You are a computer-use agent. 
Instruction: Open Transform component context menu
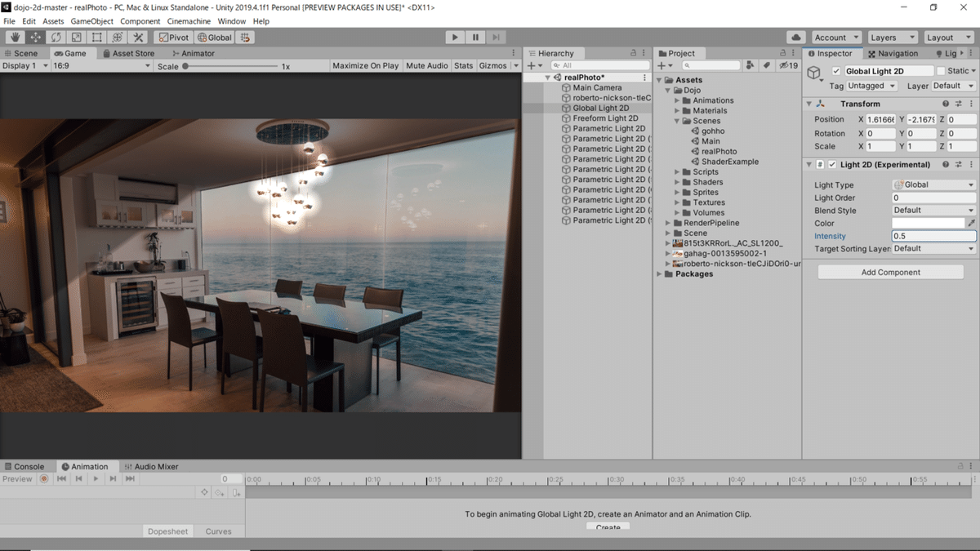pyautogui.click(x=971, y=104)
